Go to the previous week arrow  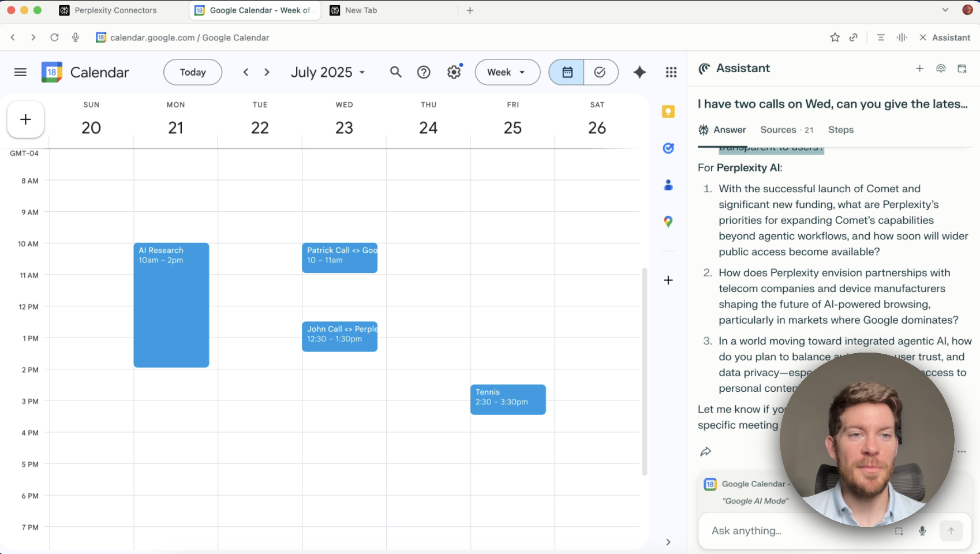click(246, 72)
